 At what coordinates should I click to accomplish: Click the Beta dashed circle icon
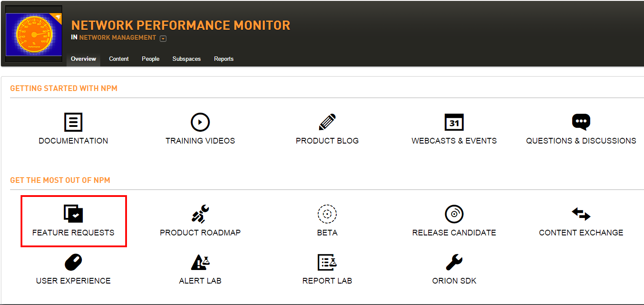pos(327,214)
